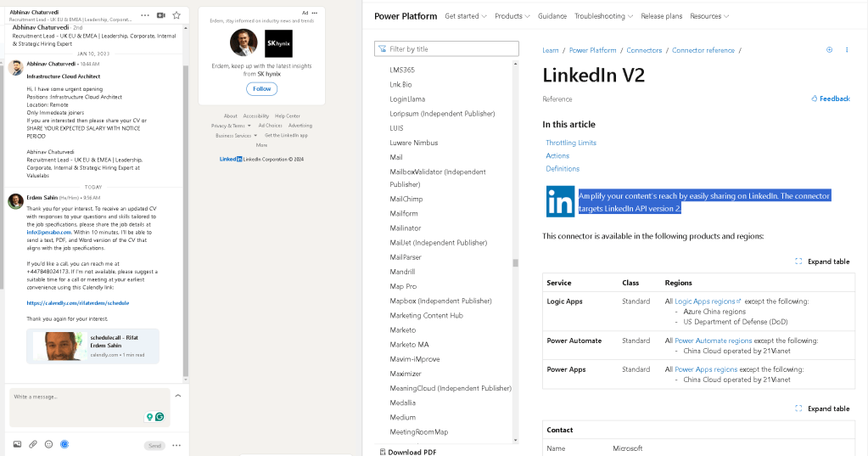Open the Business Services dropdown in footer
This screenshot has height=456, width=868.
point(237,136)
